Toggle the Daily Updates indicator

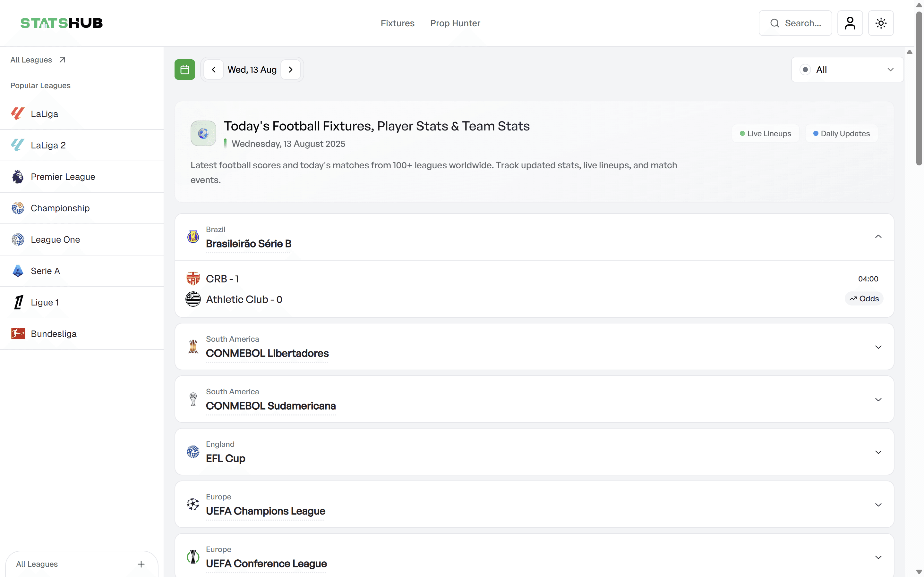pos(841,133)
